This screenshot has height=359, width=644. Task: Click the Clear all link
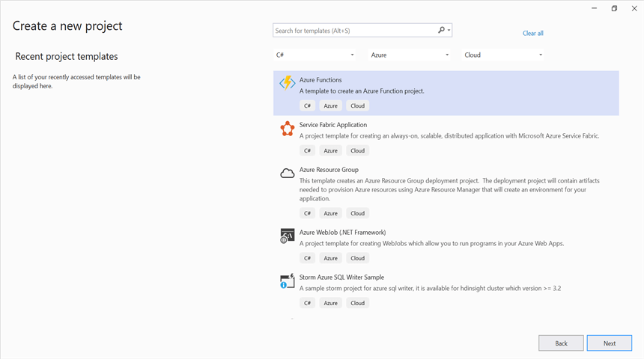(x=532, y=33)
